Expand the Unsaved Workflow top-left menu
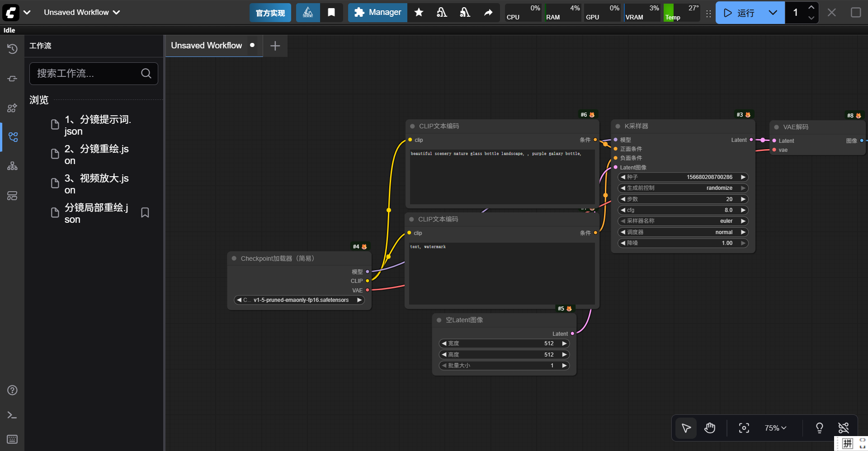Image resolution: width=868 pixels, height=451 pixels. tap(81, 12)
